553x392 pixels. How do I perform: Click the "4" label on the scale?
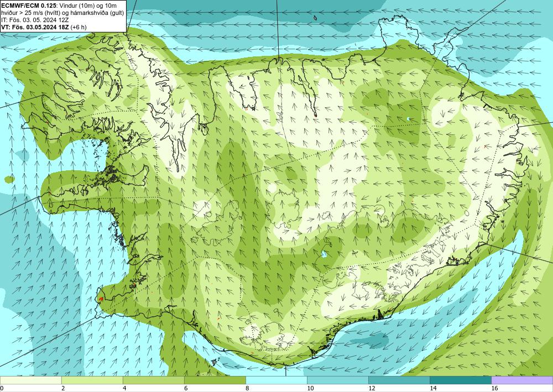124,388
